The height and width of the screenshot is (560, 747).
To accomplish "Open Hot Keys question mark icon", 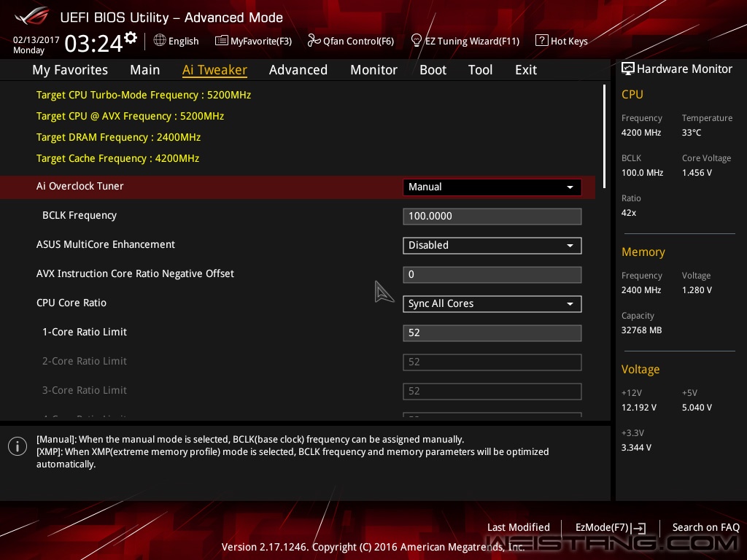I will coord(542,41).
